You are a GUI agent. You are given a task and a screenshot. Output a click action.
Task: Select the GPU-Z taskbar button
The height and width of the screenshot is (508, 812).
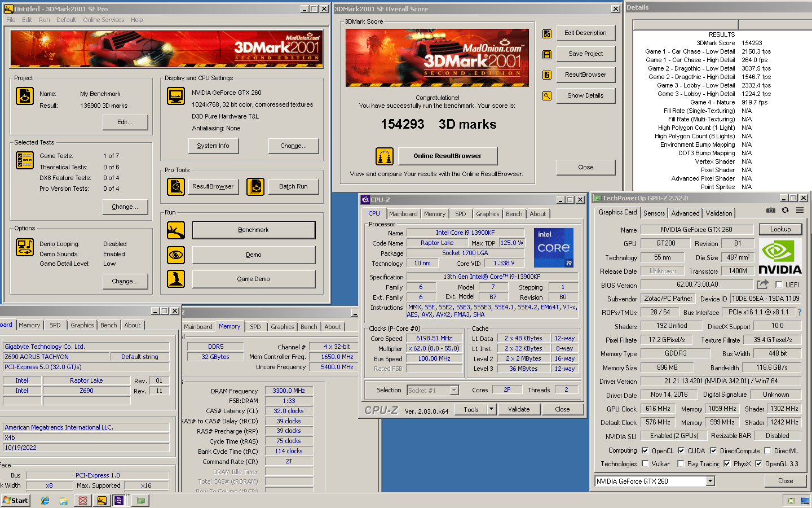(x=140, y=501)
